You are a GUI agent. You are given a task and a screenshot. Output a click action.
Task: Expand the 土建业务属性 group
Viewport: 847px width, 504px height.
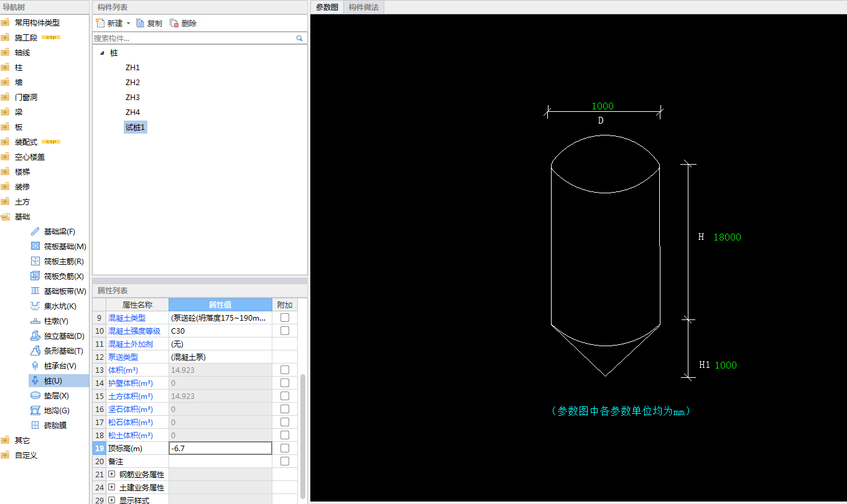click(111, 487)
